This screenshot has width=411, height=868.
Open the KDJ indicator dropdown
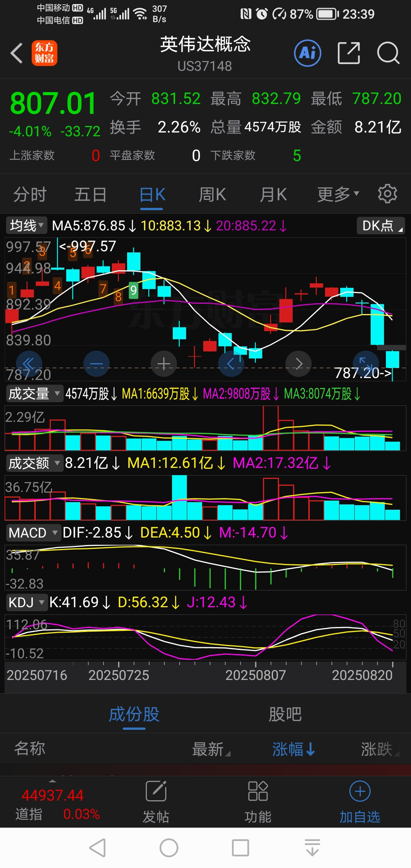pos(27,602)
